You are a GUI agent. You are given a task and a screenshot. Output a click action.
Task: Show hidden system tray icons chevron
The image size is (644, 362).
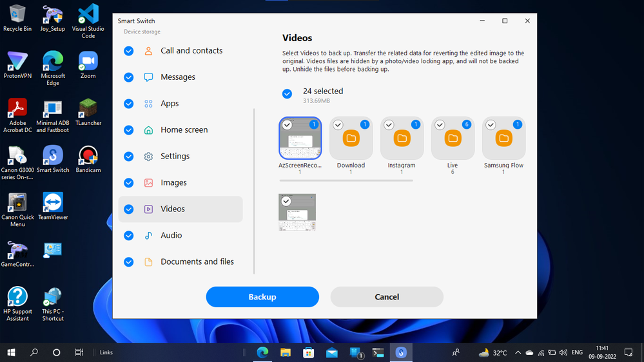click(x=518, y=352)
